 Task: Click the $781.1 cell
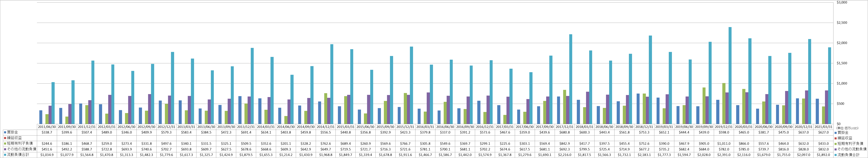tap(425, 149)
